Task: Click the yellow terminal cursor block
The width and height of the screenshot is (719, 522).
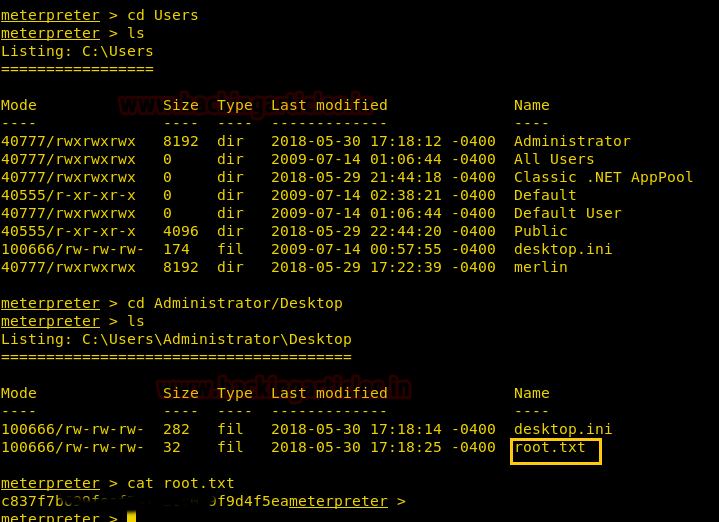Action: pos(130,517)
